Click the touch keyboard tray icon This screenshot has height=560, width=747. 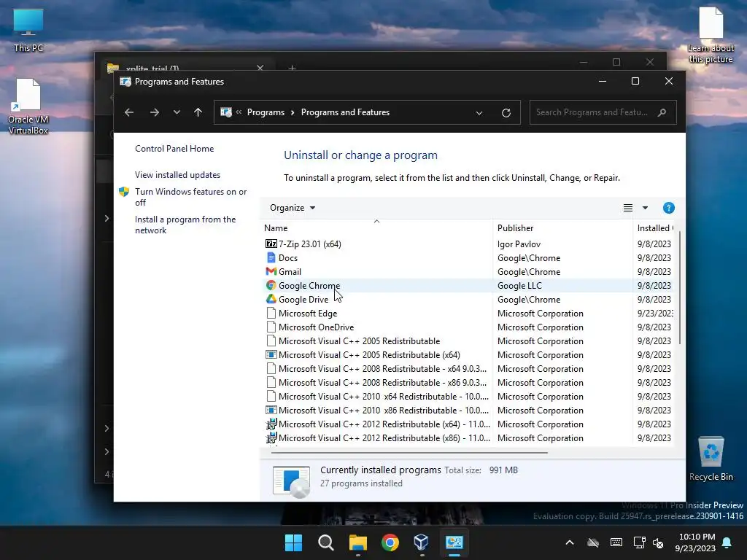point(616,542)
